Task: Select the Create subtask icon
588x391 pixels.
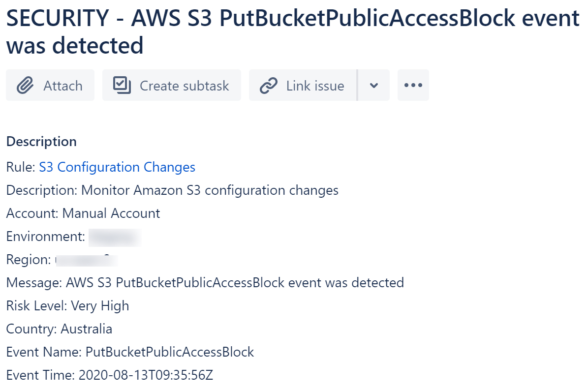Action: (x=122, y=85)
